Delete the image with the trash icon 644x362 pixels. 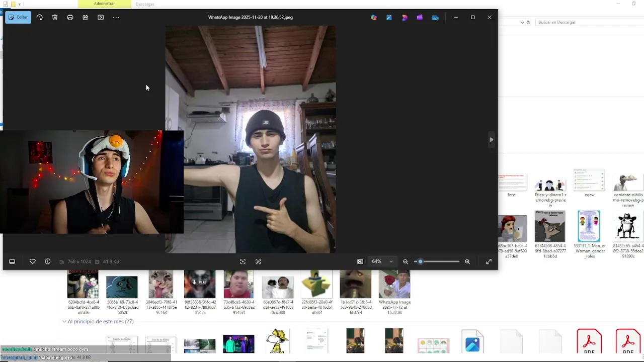55,17
